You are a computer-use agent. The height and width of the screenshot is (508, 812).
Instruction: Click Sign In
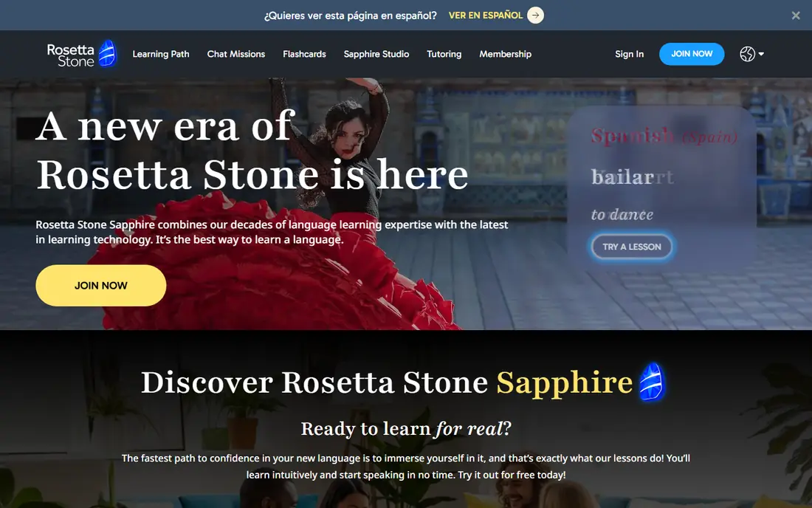[x=629, y=54]
